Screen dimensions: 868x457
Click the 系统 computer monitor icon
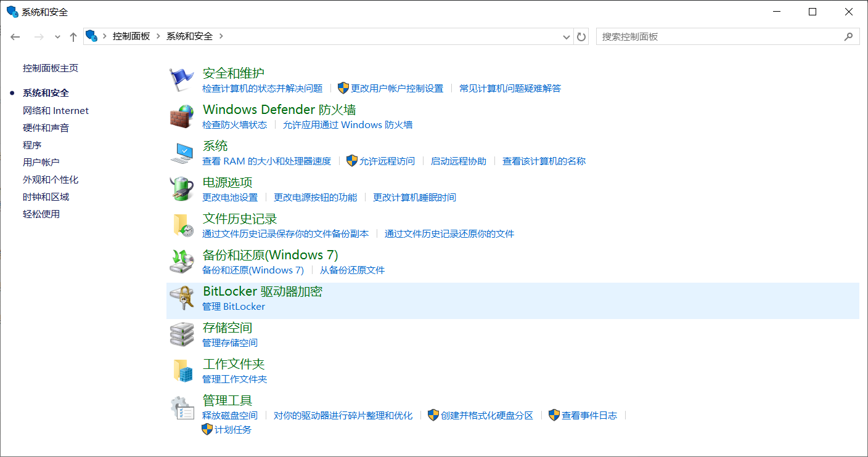182,153
